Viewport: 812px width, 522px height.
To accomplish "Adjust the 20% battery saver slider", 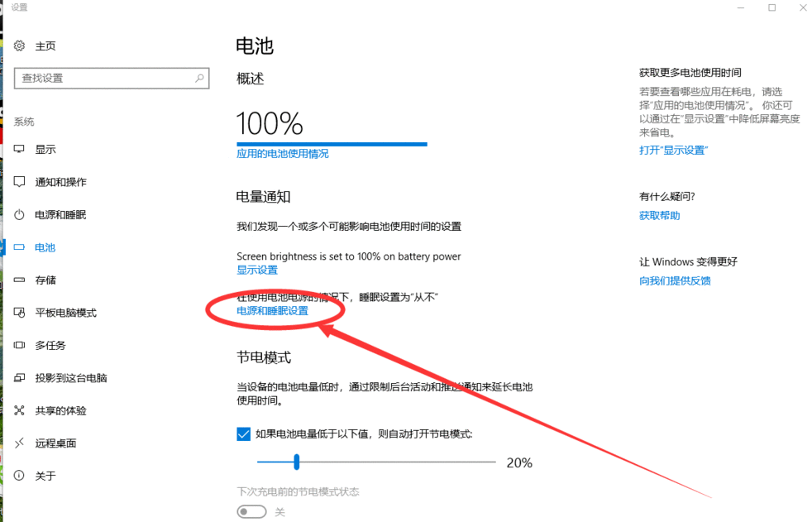I will click(296, 462).
